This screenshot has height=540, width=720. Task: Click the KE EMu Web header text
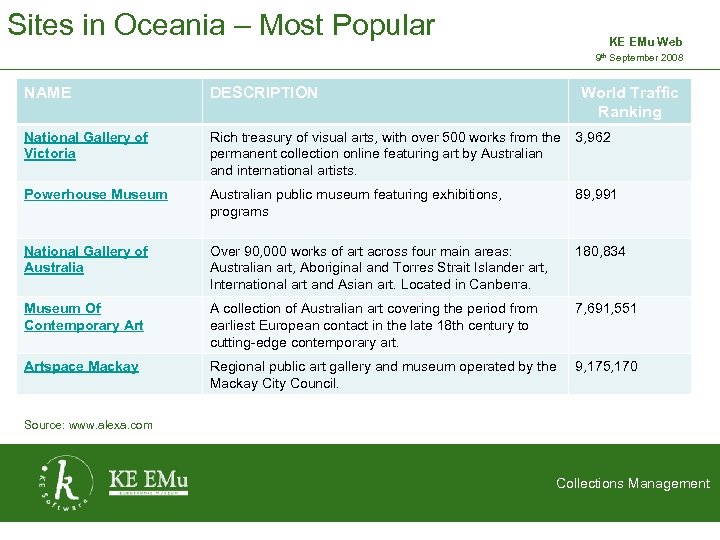(x=646, y=42)
